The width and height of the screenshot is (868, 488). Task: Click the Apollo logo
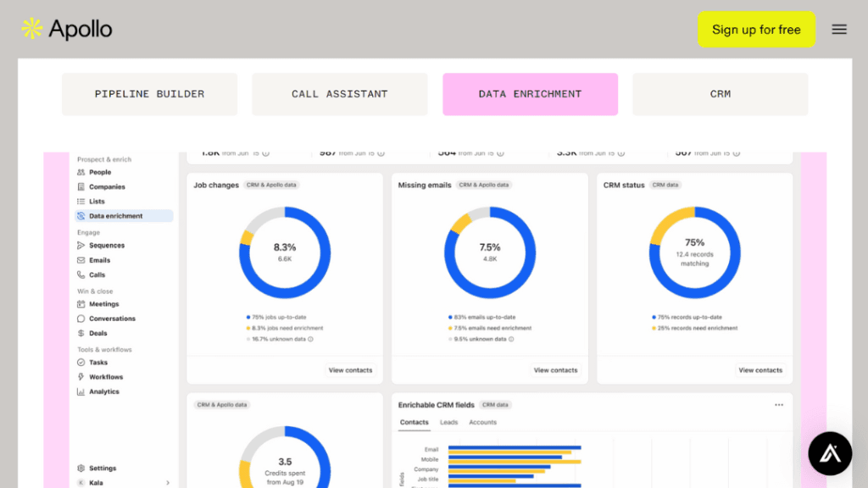click(x=66, y=29)
